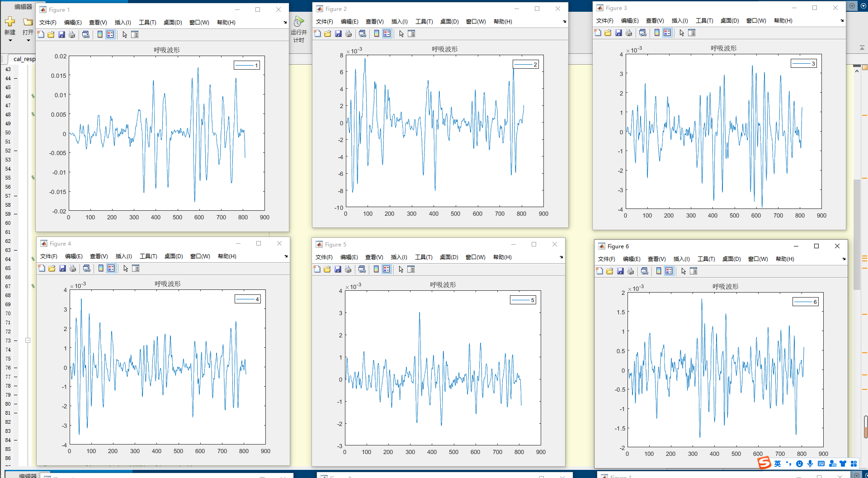Toggle Edit Plot arrow in Figure 1 toolbar
This screenshot has width=868, height=478.
125,34
